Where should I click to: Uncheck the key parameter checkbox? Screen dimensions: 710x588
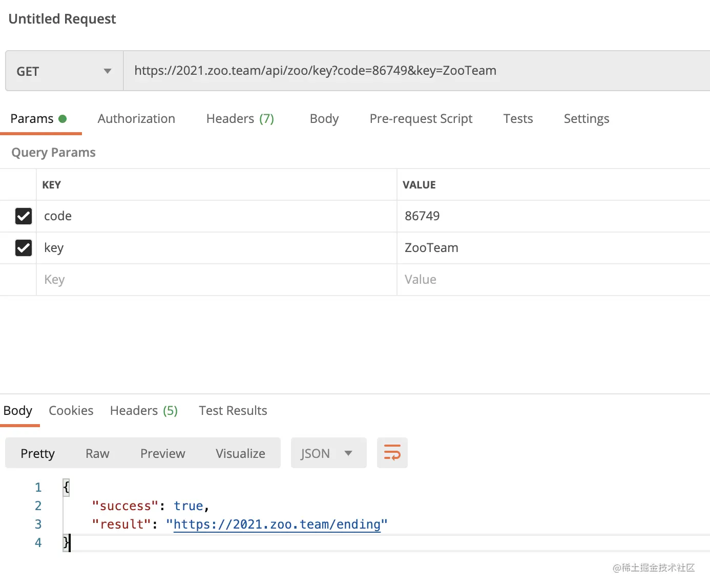[x=24, y=248]
